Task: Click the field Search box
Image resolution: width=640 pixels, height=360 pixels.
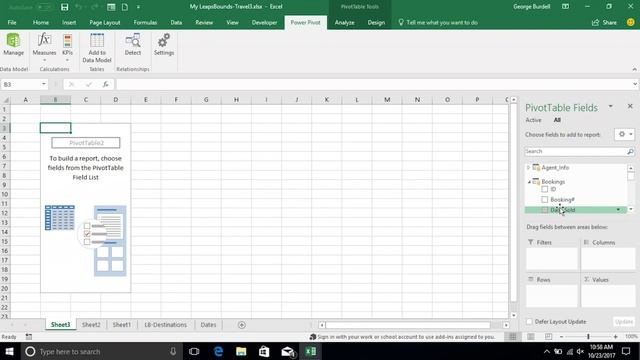Action: [x=576, y=151]
